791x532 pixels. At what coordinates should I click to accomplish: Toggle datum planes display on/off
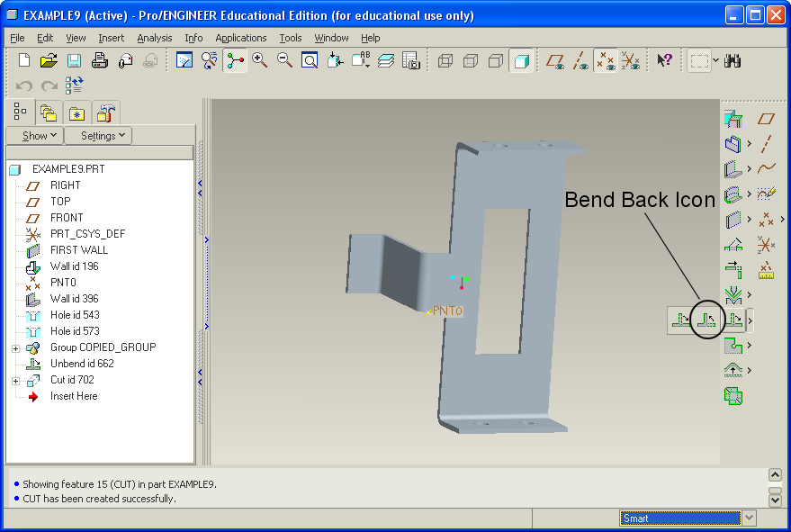[x=555, y=61]
